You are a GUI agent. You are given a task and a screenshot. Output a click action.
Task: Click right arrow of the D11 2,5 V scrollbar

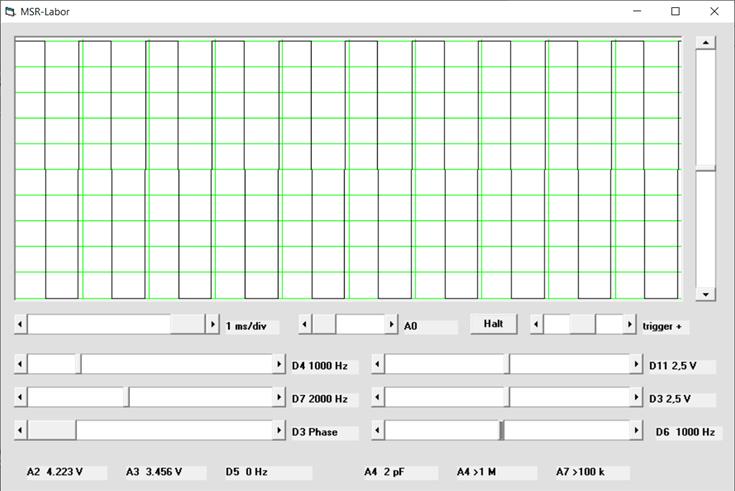coord(636,365)
